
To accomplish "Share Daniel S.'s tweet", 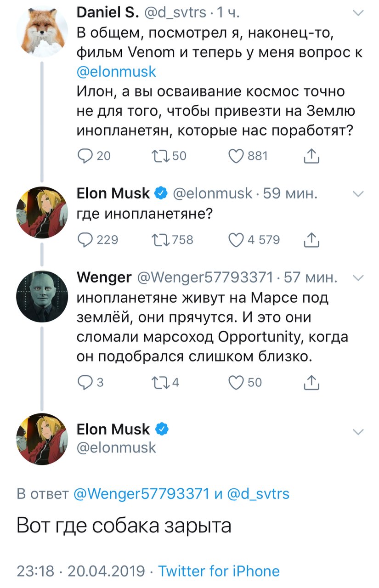I will tap(311, 156).
